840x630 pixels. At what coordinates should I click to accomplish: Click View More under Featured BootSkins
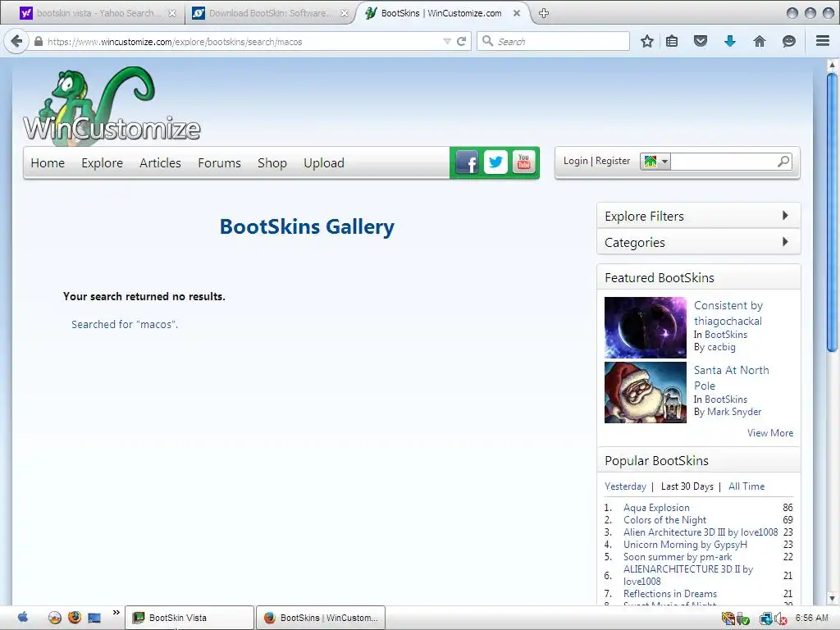click(770, 433)
